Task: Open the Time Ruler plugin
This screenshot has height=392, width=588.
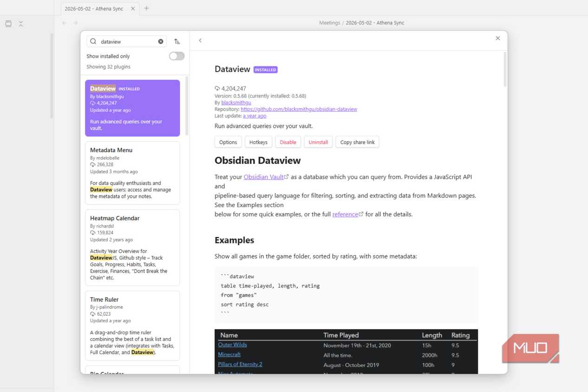Action: click(x=132, y=326)
